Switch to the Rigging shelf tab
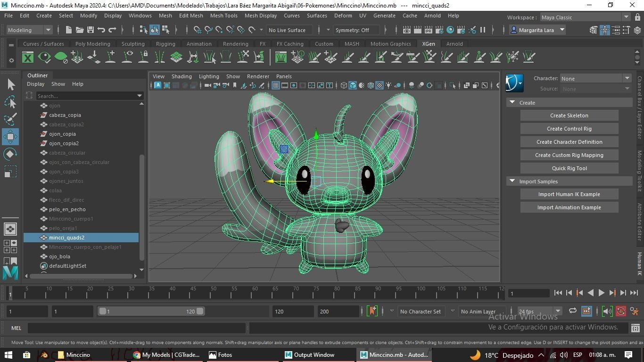Screen dimensions: 644x362 pyautogui.click(x=165, y=44)
